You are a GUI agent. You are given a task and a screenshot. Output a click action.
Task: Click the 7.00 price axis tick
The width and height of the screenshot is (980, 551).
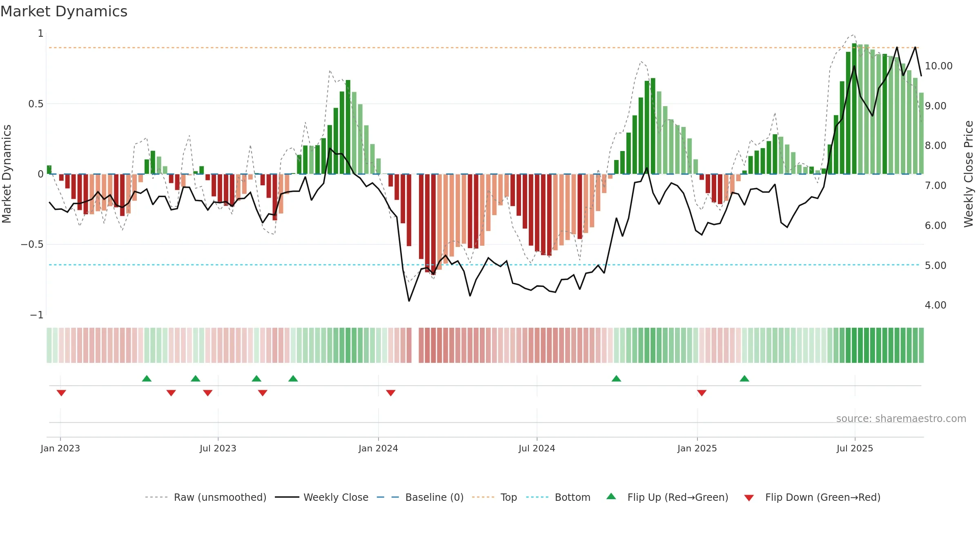[935, 185]
